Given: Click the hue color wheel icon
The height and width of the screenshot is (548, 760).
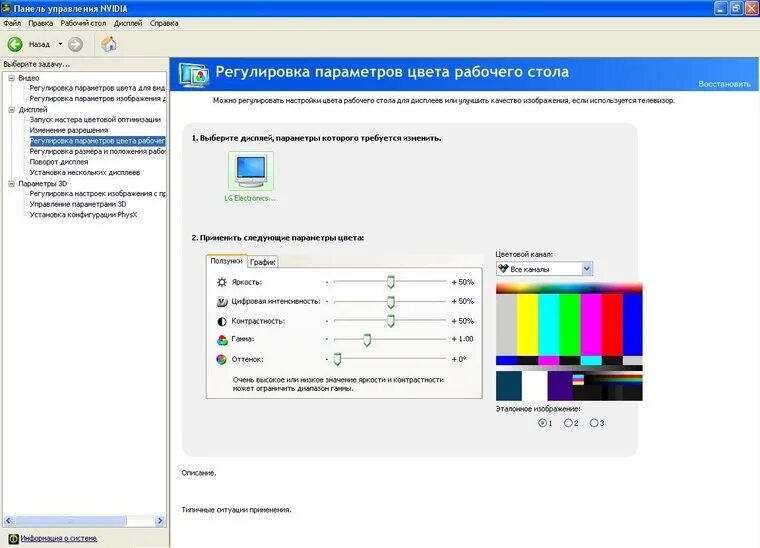Looking at the screenshot, I should click(221, 360).
